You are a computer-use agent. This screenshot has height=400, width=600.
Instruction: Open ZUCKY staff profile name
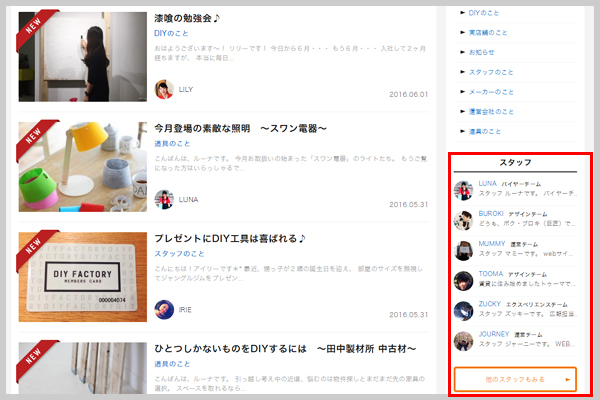pyautogui.click(x=489, y=304)
